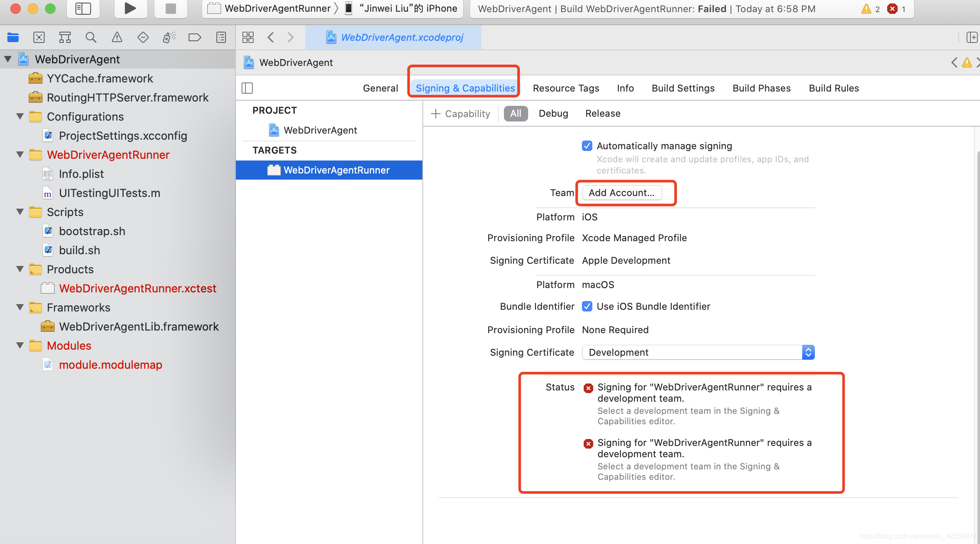Collapse the Scripts folder triangle
This screenshot has height=544, width=980.
(20, 212)
